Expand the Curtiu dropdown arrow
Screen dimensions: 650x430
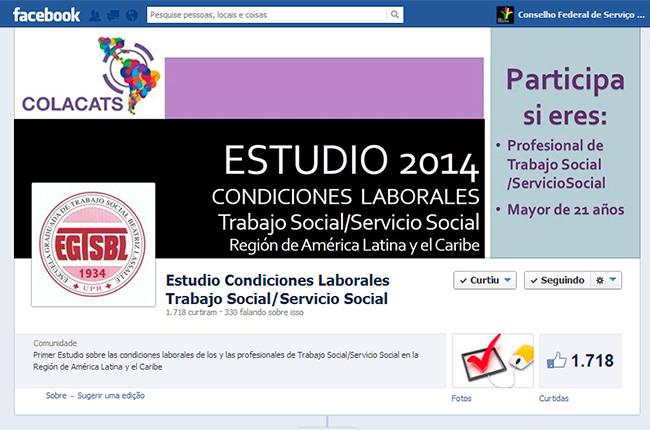(x=507, y=280)
